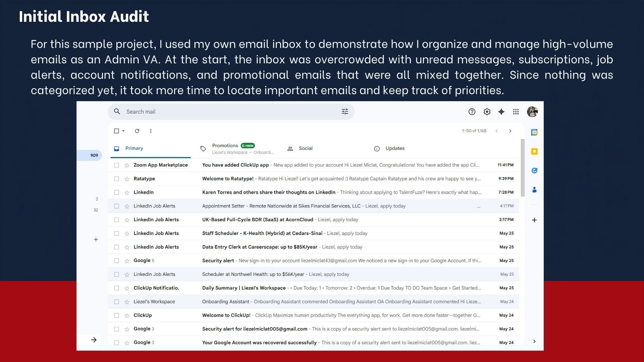Screen dimensions: 644x362
Task: Star the Karen Torres LinkedIn email
Action: (x=127, y=192)
